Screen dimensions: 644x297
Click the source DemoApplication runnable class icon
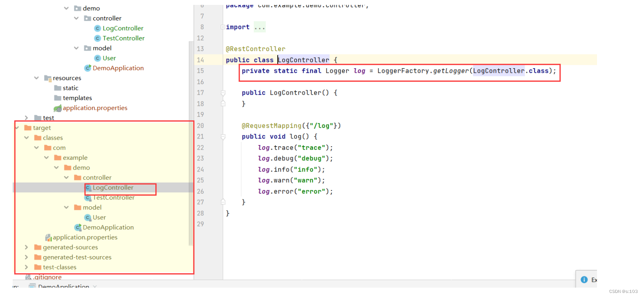pyautogui.click(x=88, y=68)
